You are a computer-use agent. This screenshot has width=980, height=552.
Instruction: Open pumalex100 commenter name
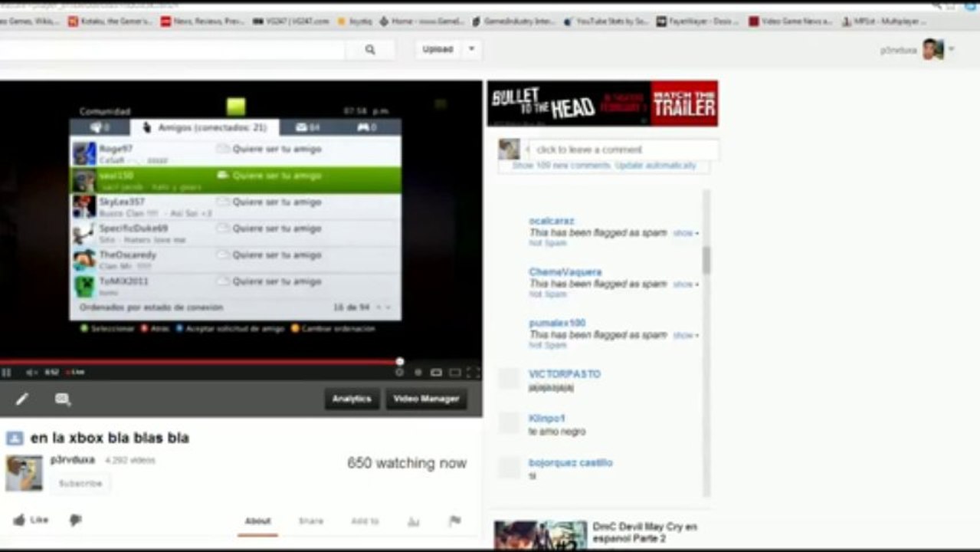[x=557, y=324]
